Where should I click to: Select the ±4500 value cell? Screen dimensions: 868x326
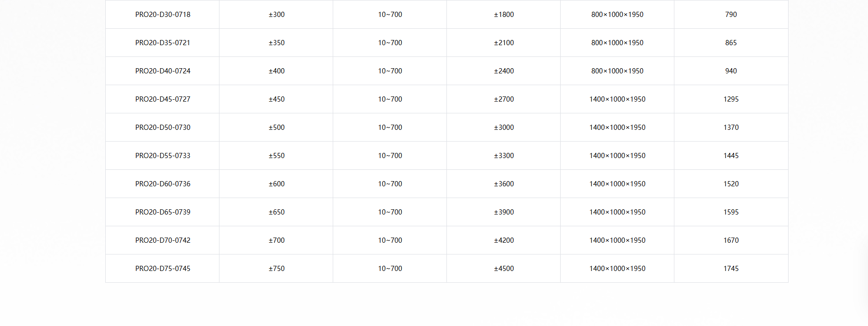[504, 269]
